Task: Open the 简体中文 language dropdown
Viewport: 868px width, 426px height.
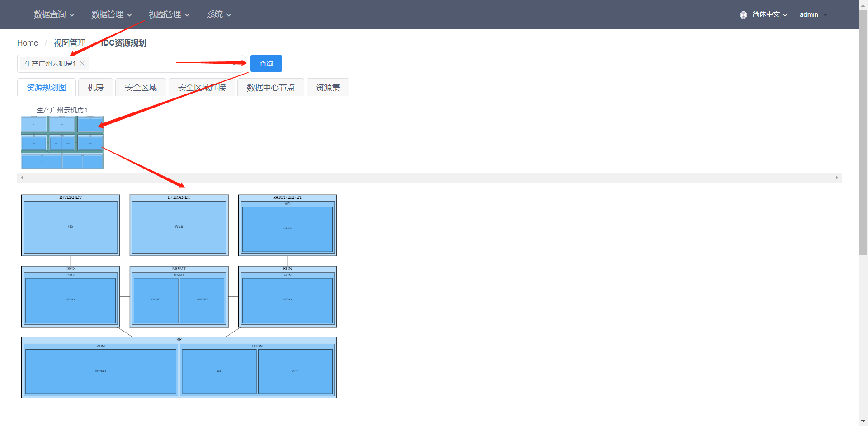Action: pyautogui.click(x=769, y=14)
